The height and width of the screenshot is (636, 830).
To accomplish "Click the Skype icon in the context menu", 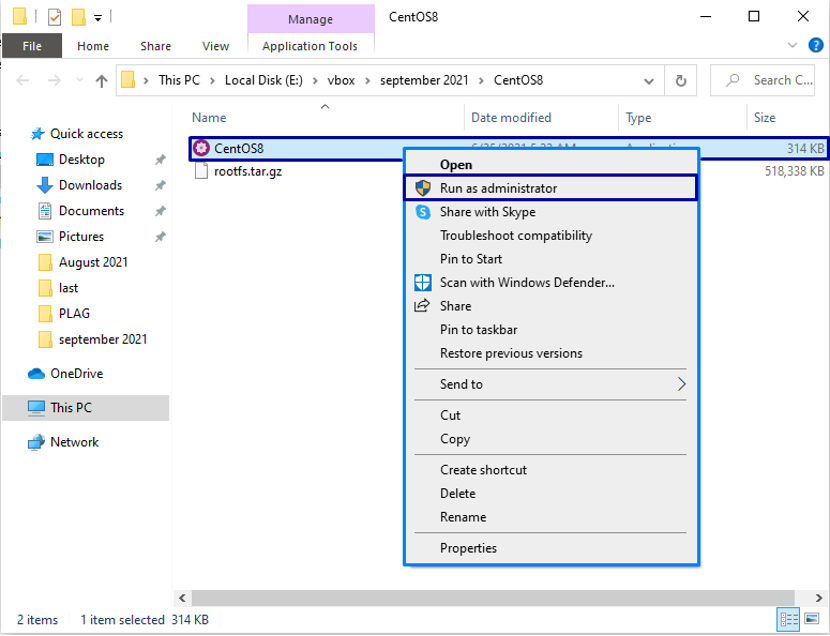I will (423, 212).
